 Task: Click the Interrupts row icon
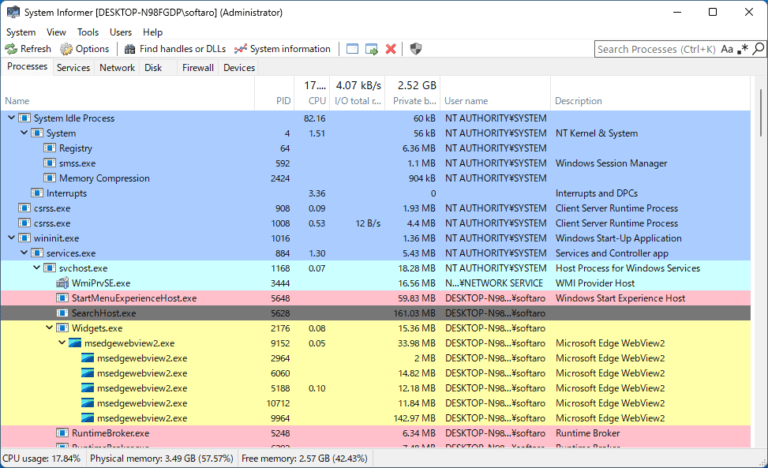point(37,193)
